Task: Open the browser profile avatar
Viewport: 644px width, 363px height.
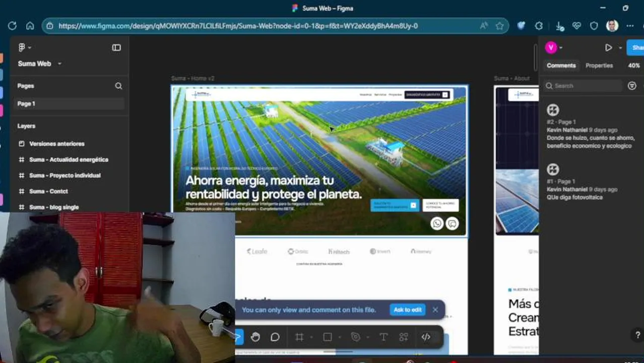Action: (x=612, y=26)
